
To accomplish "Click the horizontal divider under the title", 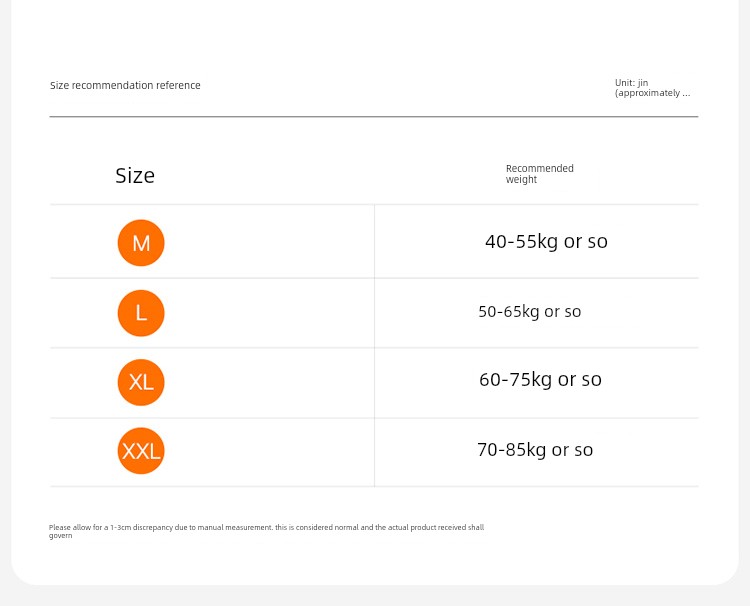I will point(374,116).
